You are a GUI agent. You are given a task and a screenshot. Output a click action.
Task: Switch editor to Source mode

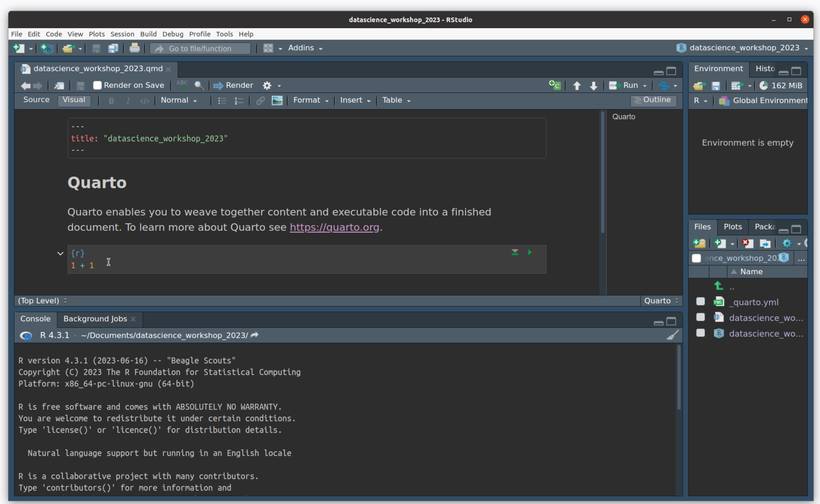[36, 100]
